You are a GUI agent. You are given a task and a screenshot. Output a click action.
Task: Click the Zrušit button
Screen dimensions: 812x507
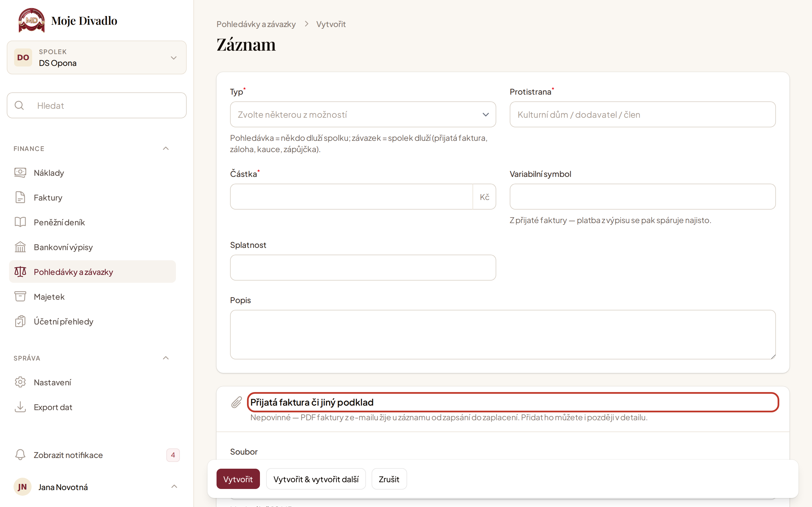[x=389, y=479]
